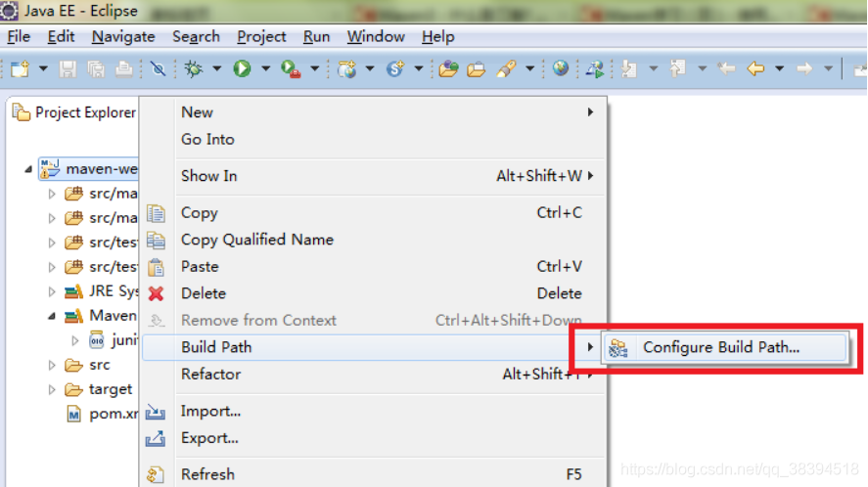This screenshot has height=487, width=868.
Task: Expand the JRE System Library node
Action: (x=52, y=291)
